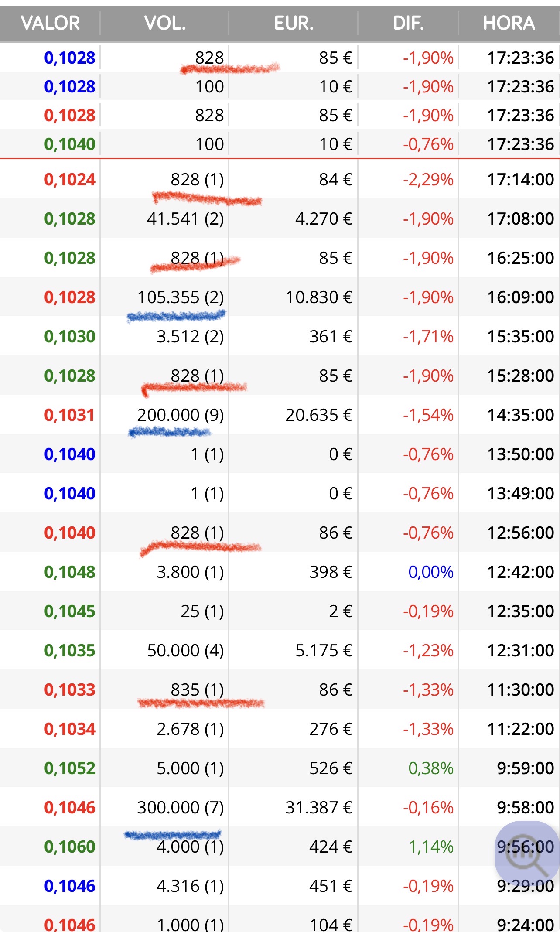Click the 0,00% difference cell
Viewport: 560px width, 932px height.
coord(430,572)
